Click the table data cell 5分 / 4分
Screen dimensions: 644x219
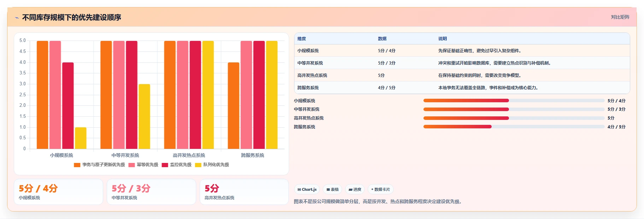(x=387, y=51)
